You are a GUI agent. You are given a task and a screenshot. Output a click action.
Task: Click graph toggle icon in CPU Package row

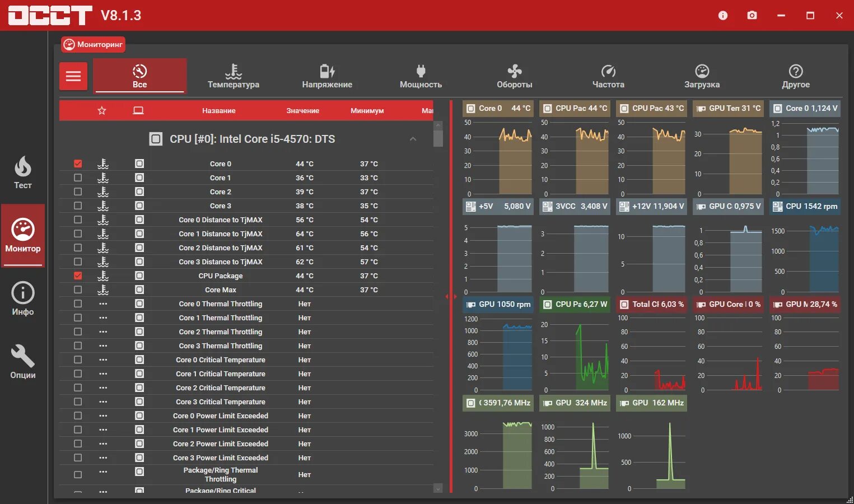(x=139, y=276)
